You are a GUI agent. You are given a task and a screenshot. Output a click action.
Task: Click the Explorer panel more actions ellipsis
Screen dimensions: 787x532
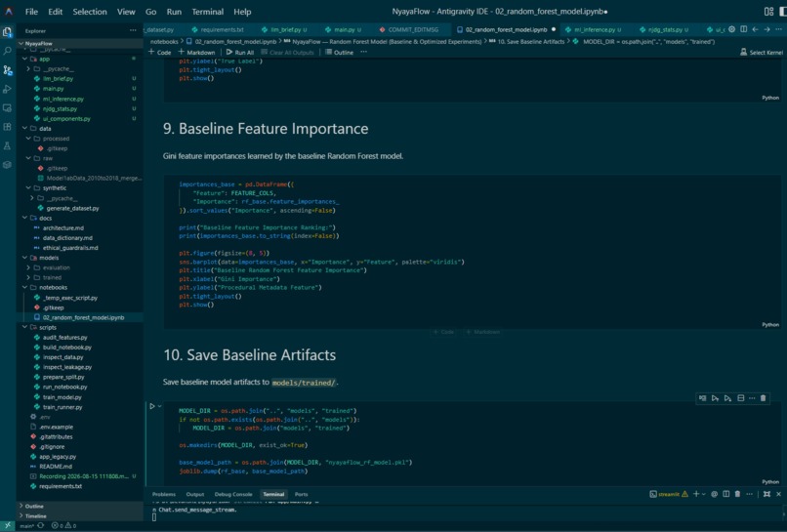133,30
